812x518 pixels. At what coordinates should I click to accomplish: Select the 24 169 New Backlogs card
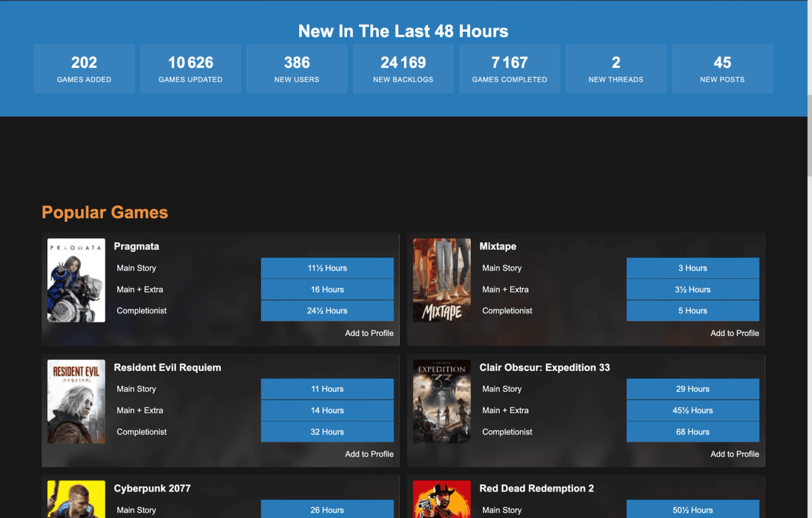[x=403, y=69]
